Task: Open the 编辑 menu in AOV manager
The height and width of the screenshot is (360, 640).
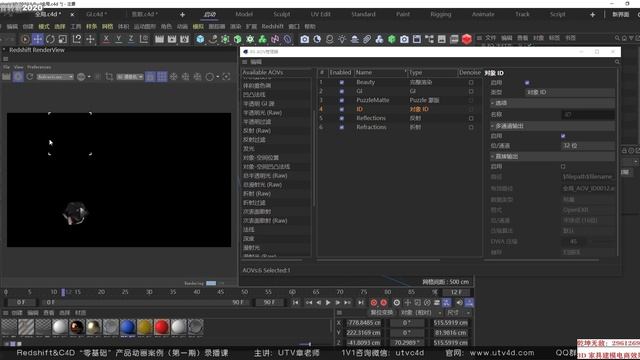Action: pyautogui.click(x=256, y=62)
